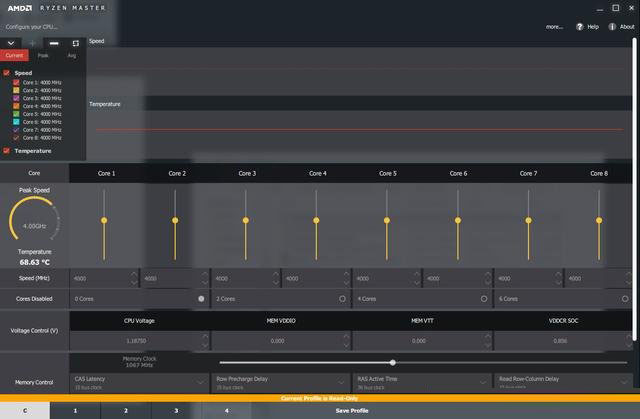Toggle Core 1 speed checkbox in legend
Image resolution: width=640 pixels, height=419 pixels.
[x=16, y=82]
